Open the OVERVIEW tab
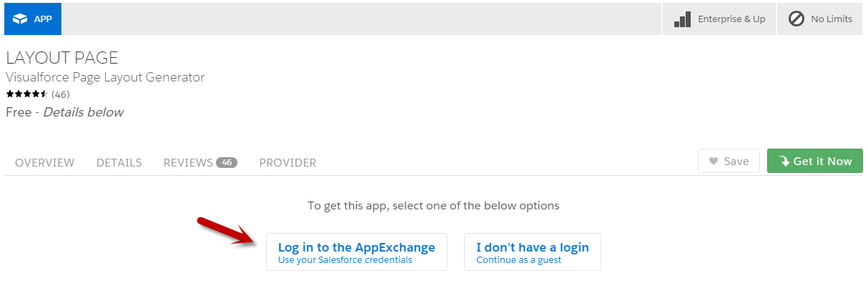 44,163
